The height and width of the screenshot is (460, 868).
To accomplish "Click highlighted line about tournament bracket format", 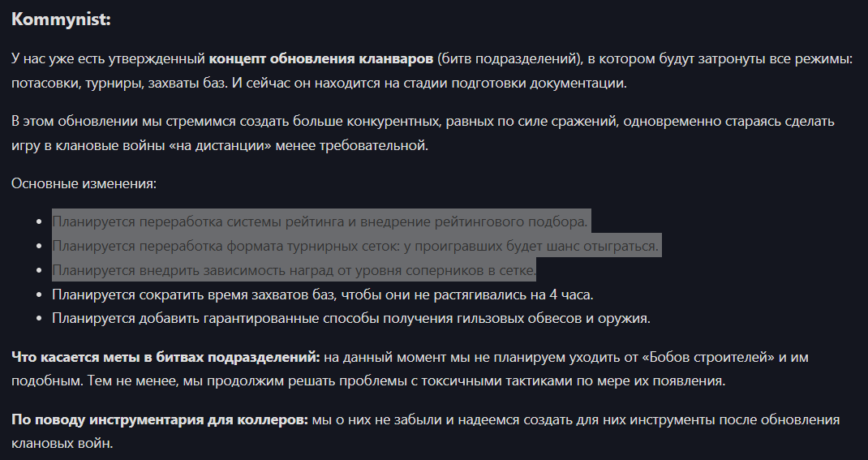I will pyautogui.click(x=355, y=246).
